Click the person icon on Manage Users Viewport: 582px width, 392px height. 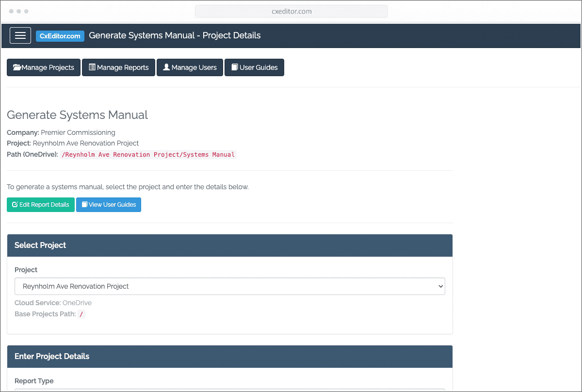tap(166, 67)
